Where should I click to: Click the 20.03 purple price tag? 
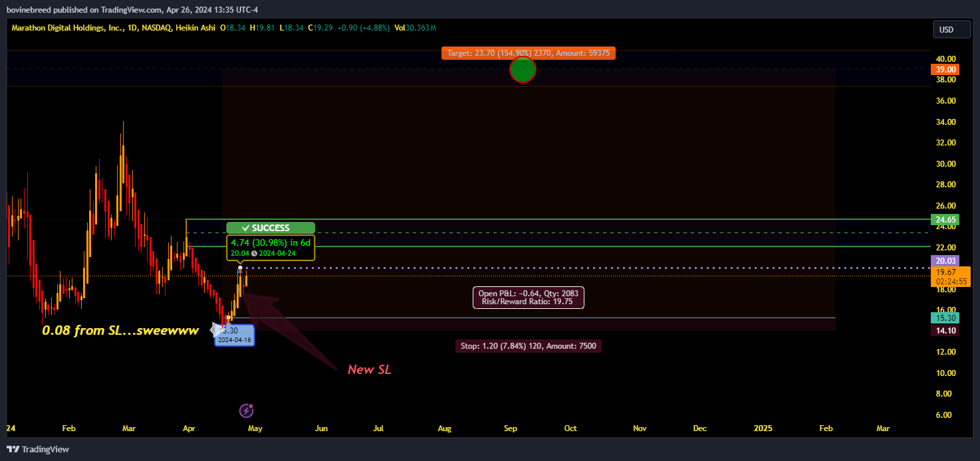pyautogui.click(x=946, y=262)
